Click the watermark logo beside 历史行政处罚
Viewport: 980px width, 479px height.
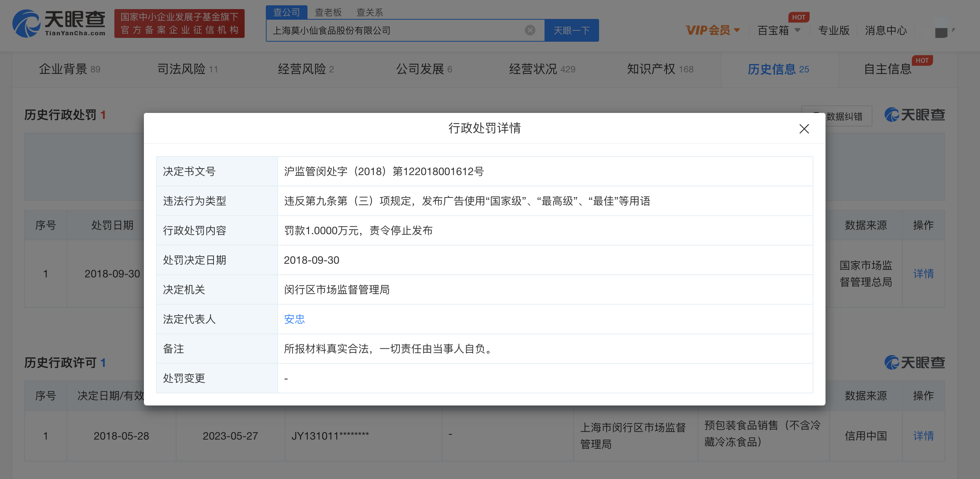[x=914, y=114]
